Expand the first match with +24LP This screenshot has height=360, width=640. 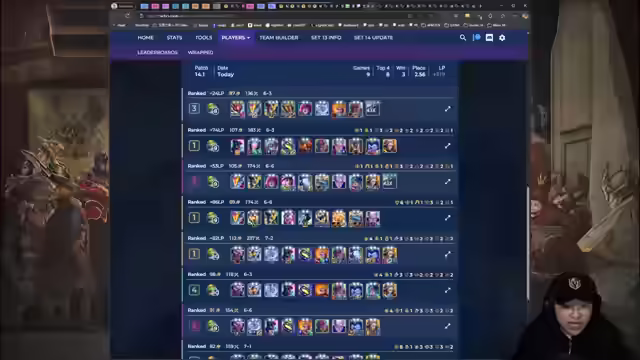pyautogui.click(x=448, y=109)
